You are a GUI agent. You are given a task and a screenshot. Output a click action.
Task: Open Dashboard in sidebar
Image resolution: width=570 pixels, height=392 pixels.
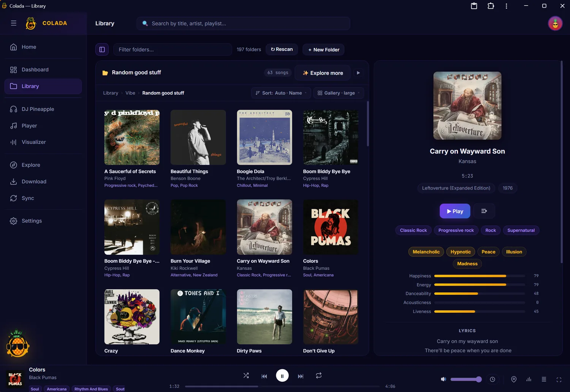[x=43, y=70]
